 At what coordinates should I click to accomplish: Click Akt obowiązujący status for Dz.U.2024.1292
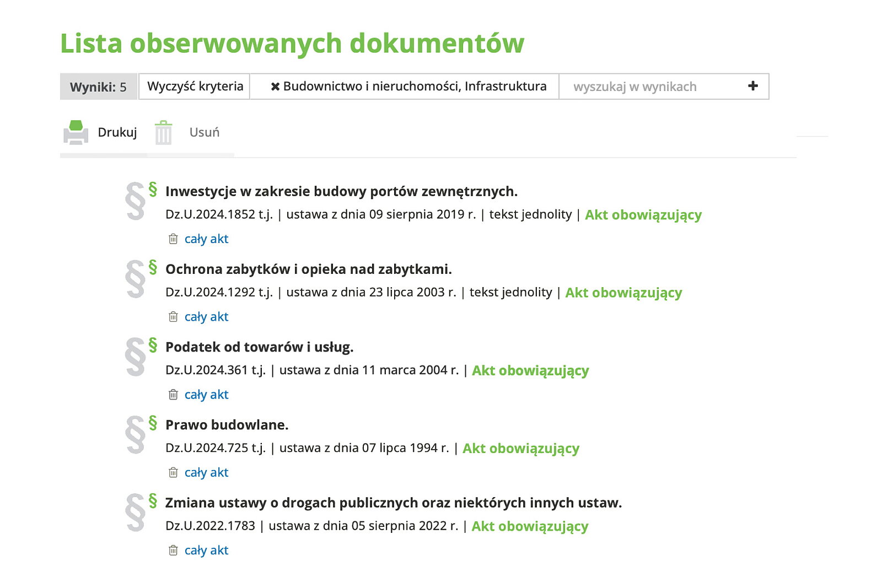623,293
